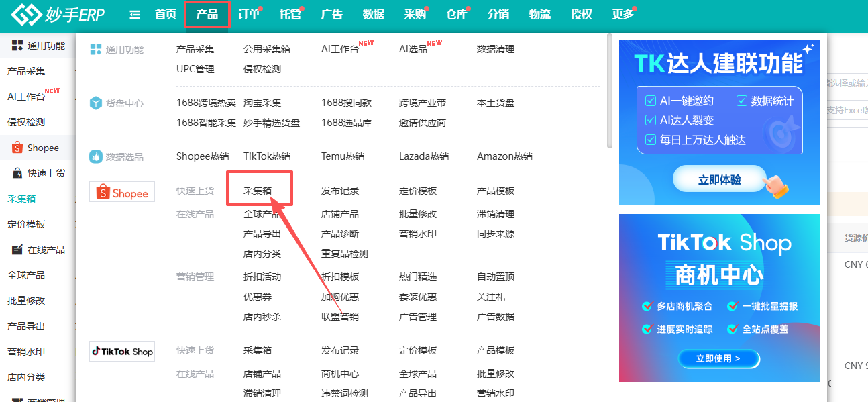The width and height of the screenshot is (868, 402).
Task: Select 产品诊断 link
Action: pyautogui.click(x=340, y=234)
